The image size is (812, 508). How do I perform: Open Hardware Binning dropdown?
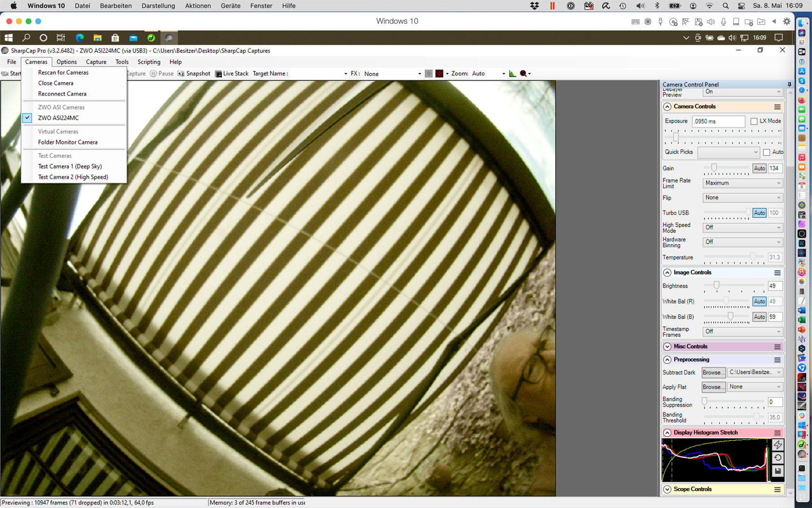742,242
